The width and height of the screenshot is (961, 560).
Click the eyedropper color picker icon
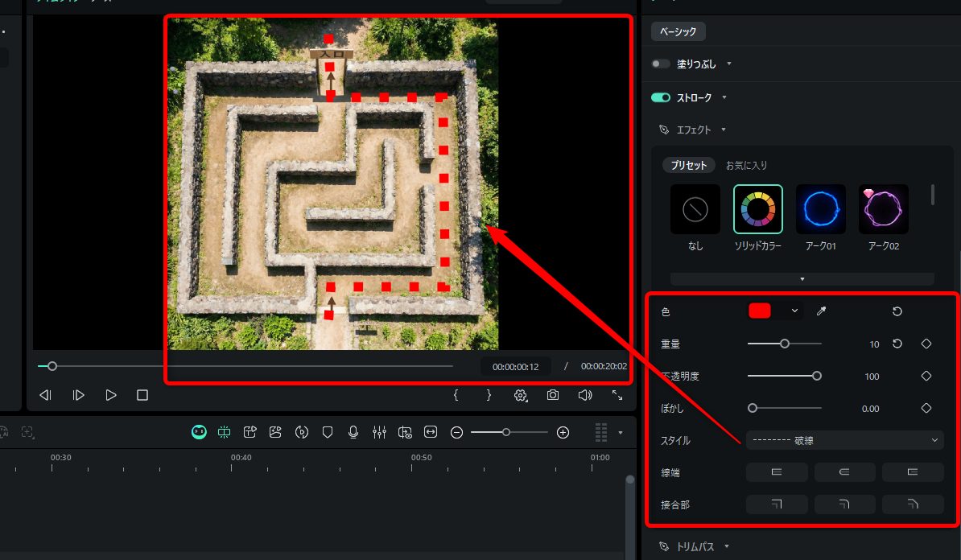[822, 311]
